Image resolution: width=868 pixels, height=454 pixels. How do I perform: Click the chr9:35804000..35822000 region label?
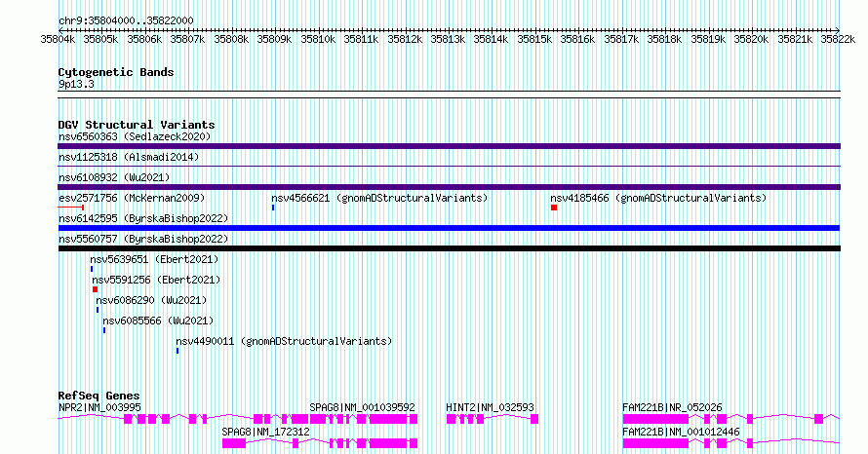126,20
